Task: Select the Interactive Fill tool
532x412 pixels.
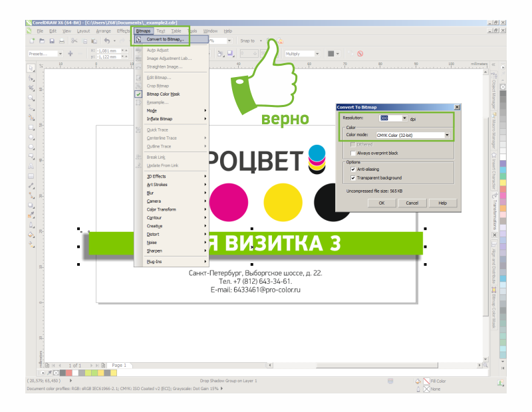Action: [31, 244]
